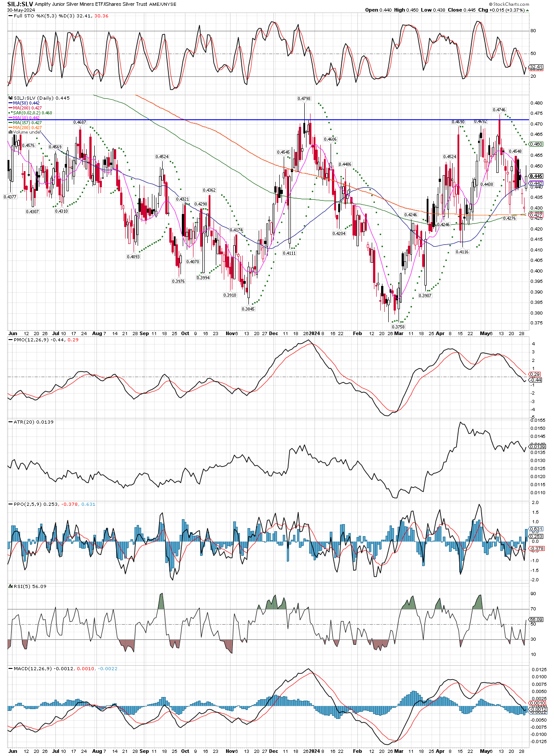Click the 0.445 last price tag on the price axis
This screenshot has width=554, height=756.
tap(536, 176)
